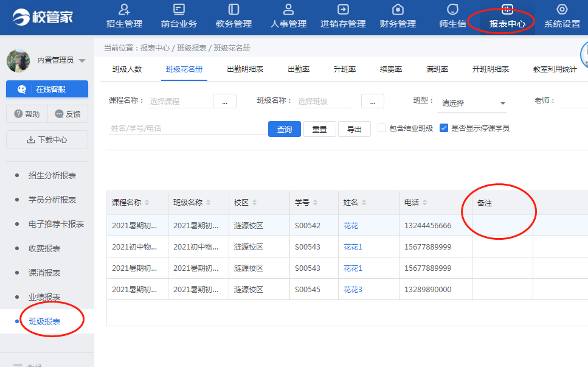Sort by 班级名称 column arrows
Screen dimensions: 588x367
click(x=208, y=203)
